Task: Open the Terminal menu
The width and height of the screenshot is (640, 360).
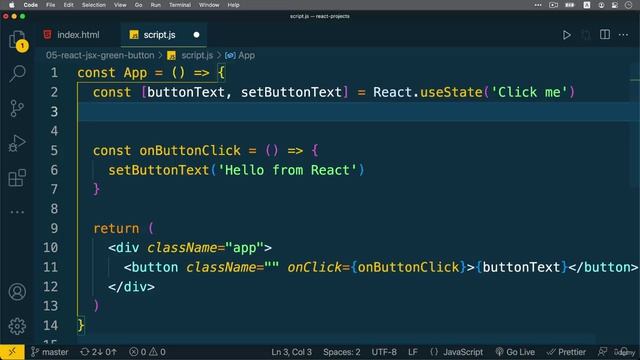Action: (180, 5)
